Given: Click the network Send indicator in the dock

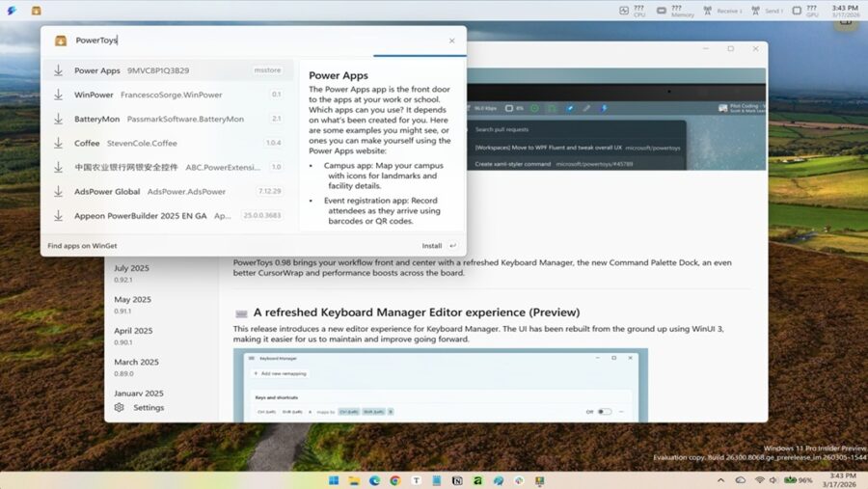Looking at the screenshot, I should click(x=768, y=11).
